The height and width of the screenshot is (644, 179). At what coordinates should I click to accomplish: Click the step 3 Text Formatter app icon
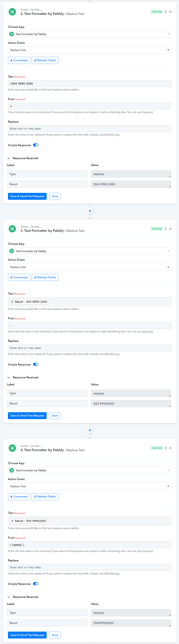12,229
